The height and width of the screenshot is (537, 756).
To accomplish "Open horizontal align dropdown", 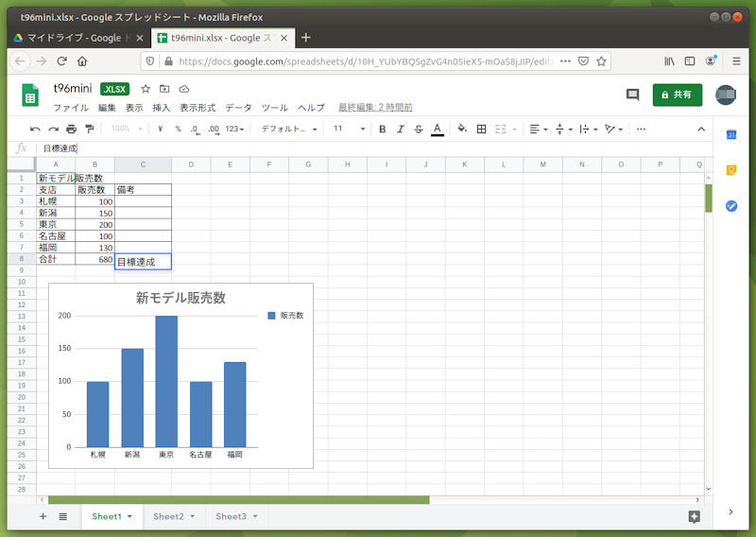I will (539, 129).
